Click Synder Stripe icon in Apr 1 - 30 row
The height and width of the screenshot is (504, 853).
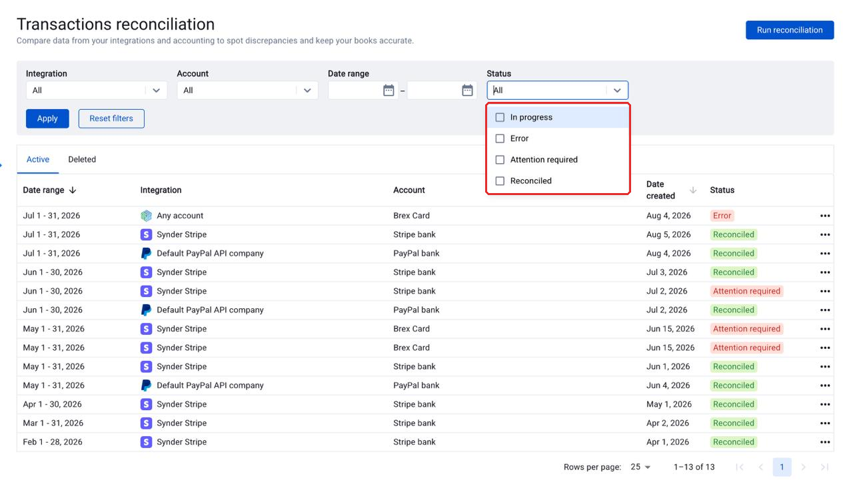point(146,404)
